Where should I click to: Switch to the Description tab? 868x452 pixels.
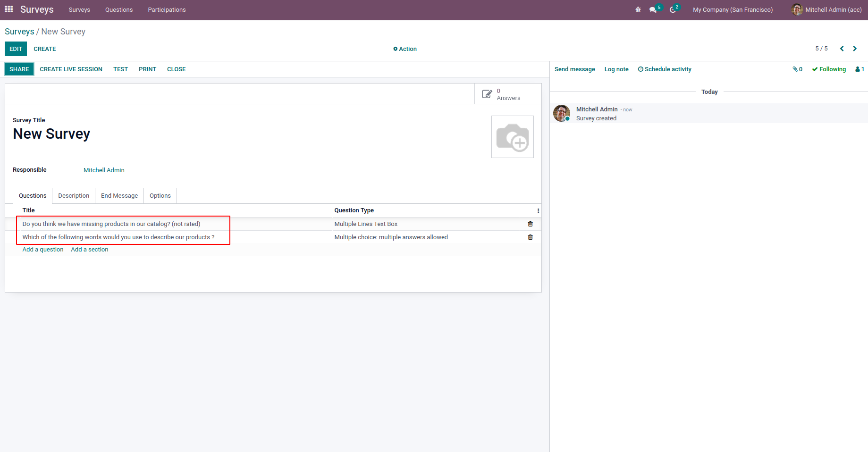[74, 196]
